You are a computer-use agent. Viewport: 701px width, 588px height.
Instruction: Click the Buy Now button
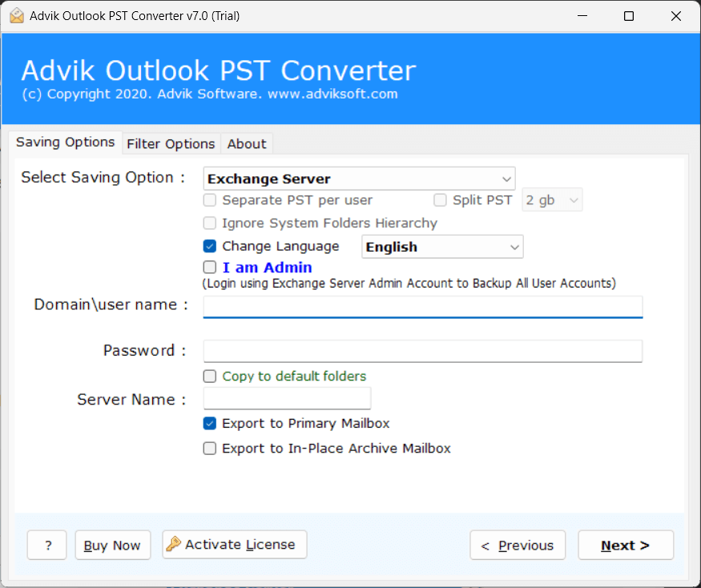(x=113, y=545)
